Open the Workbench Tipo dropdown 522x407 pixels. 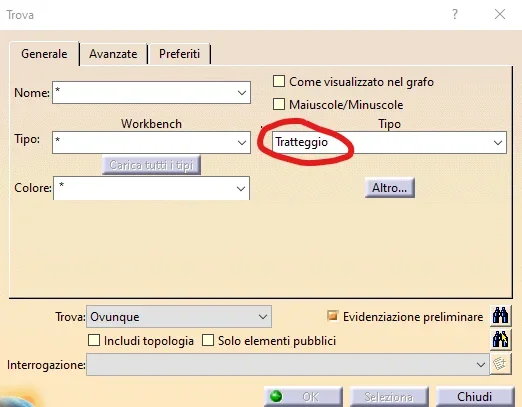[x=242, y=142]
